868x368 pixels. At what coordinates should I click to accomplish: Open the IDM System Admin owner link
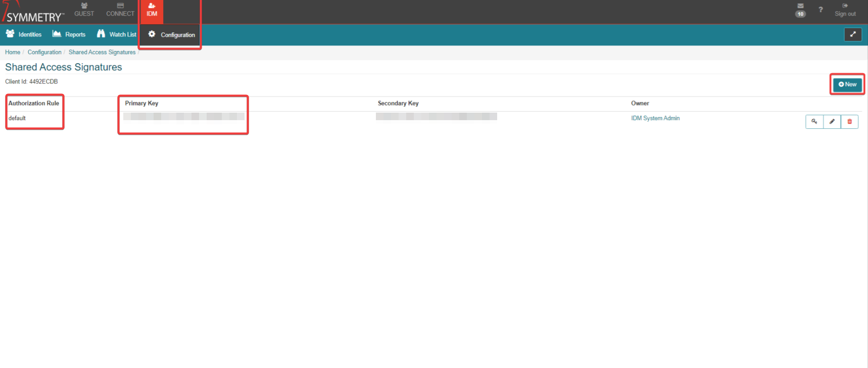655,118
